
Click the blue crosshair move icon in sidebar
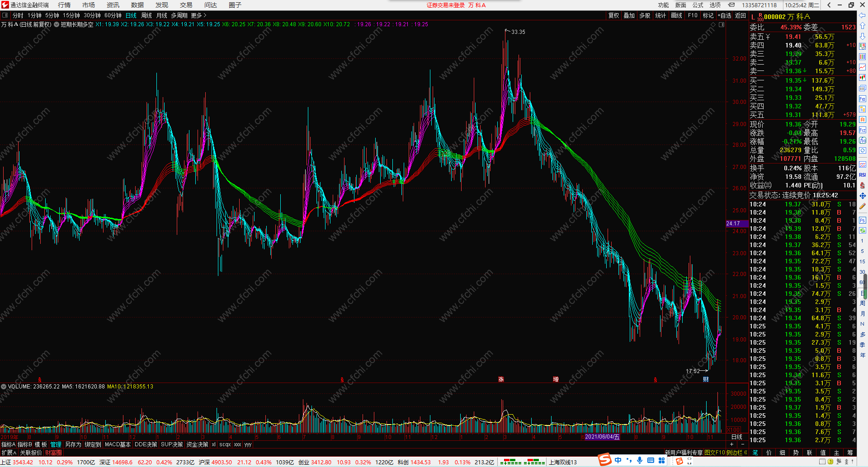pos(863,196)
